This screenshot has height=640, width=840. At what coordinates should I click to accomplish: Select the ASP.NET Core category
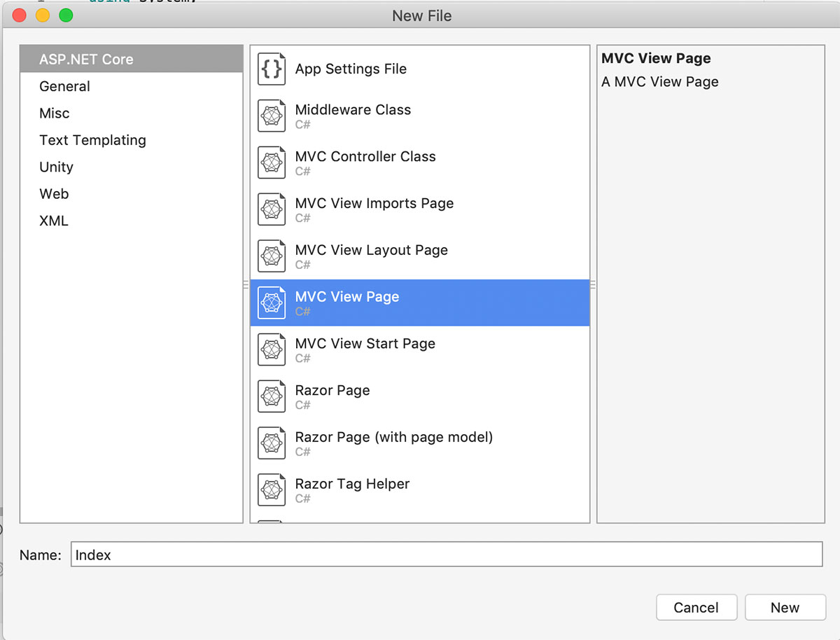(x=132, y=60)
